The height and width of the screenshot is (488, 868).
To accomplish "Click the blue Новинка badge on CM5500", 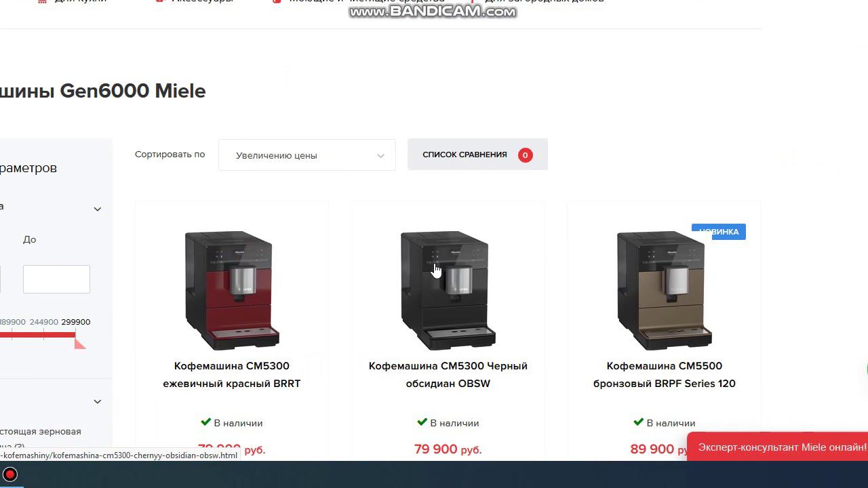I will 719,232.
